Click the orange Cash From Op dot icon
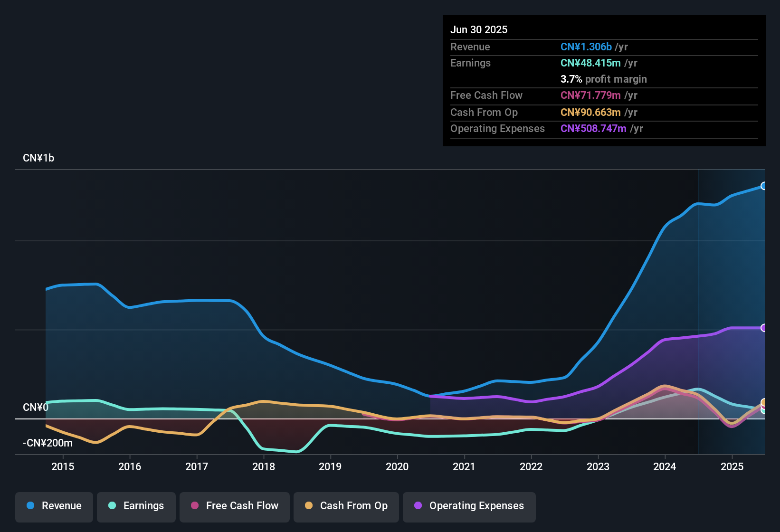Image resolution: width=780 pixels, height=532 pixels. click(308, 506)
